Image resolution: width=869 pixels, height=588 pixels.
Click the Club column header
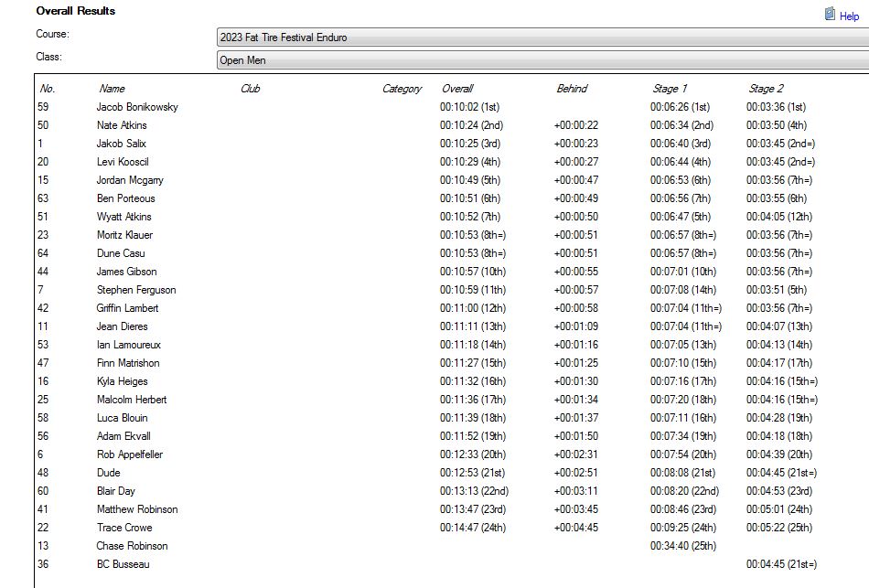250,89
